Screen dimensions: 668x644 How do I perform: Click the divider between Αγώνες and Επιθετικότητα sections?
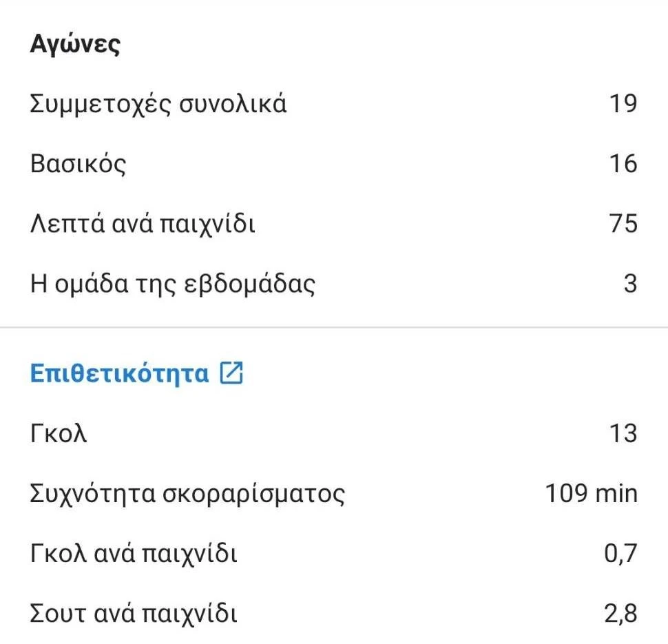(334, 325)
